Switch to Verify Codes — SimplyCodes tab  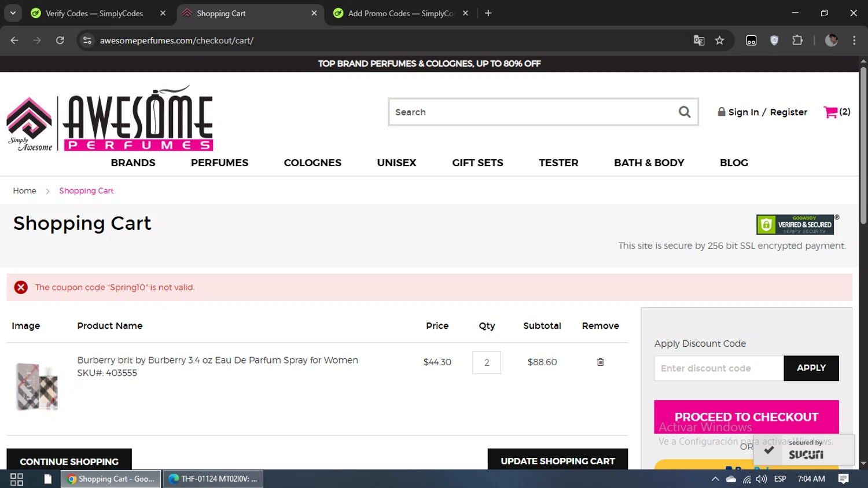point(94,13)
